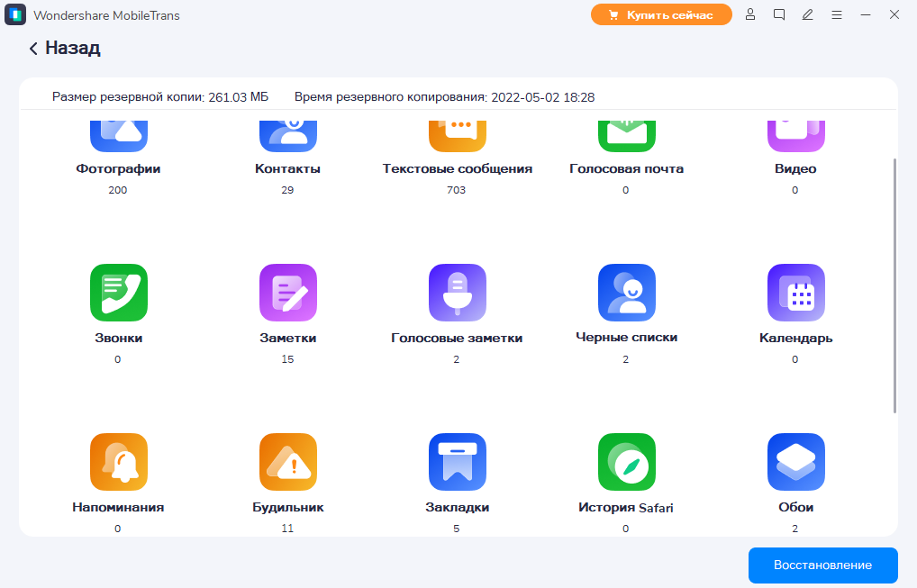Click the Черные списки label

626,338
